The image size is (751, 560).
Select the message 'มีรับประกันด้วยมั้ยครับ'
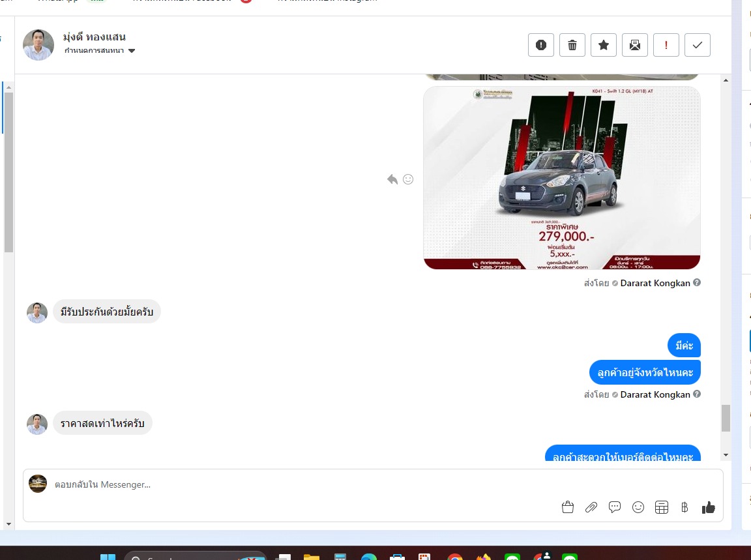tap(107, 312)
